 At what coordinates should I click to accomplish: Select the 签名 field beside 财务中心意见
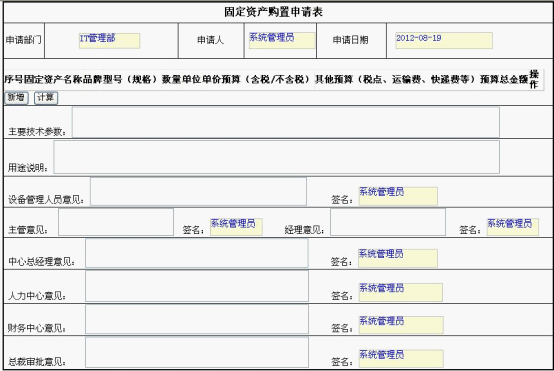point(401,325)
